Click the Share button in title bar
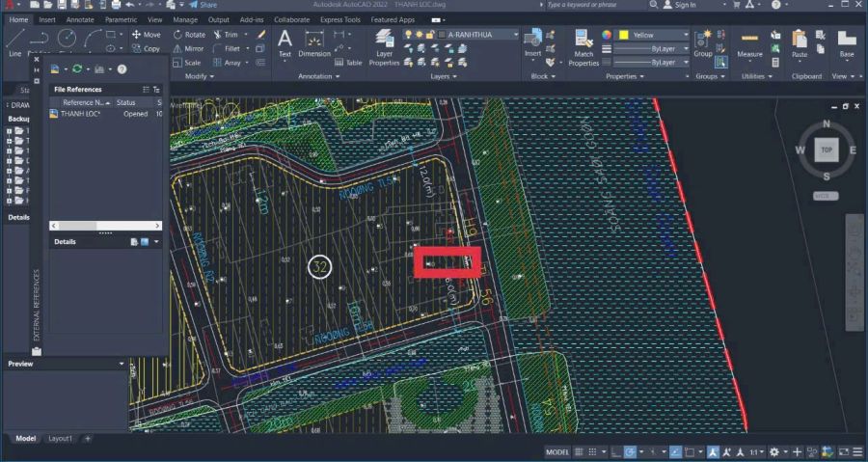This screenshot has height=462, width=868. pyautogui.click(x=203, y=5)
